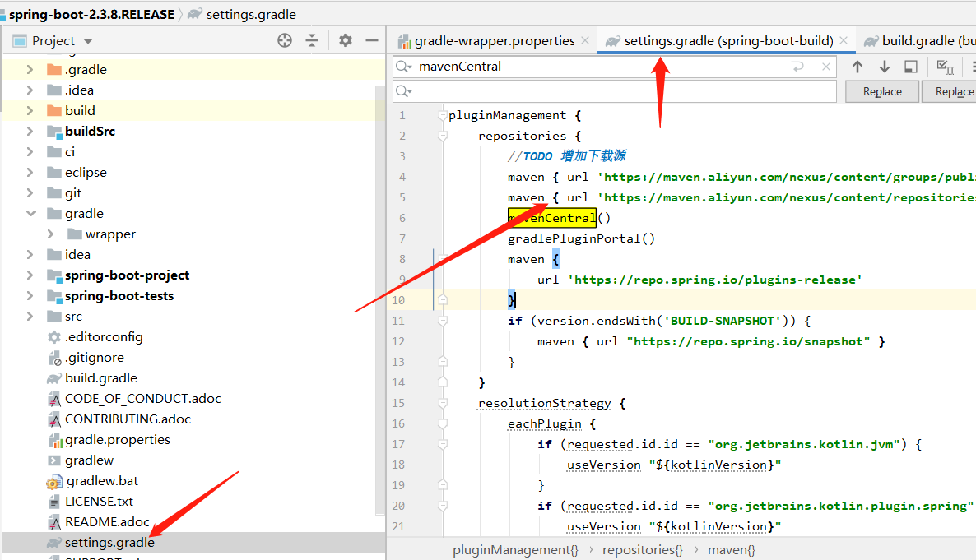Expand the ci folder
Screen dimensions: 976x560
pyautogui.click(x=30, y=152)
